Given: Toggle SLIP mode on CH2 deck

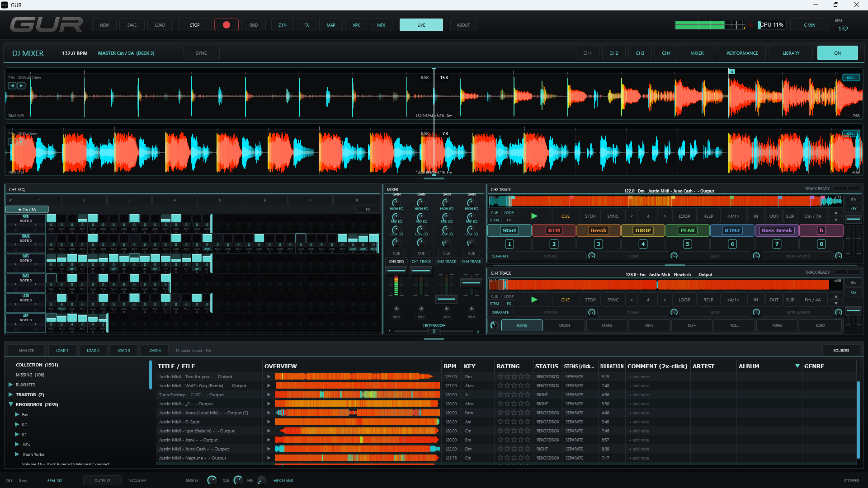Looking at the screenshot, I should click(x=790, y=216).
